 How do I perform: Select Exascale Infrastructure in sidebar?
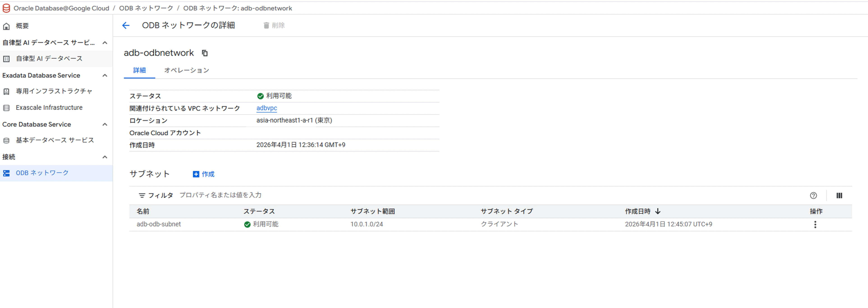point(56,108)
